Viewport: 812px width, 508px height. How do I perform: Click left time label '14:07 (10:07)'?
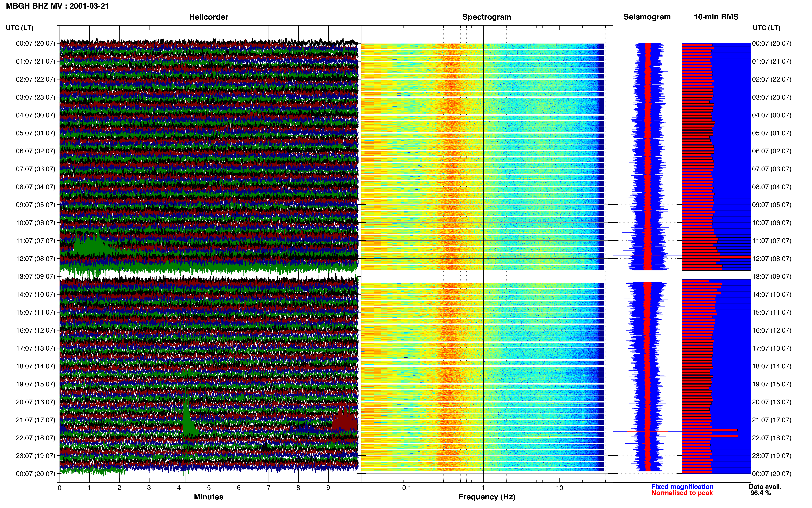[36, 294]
